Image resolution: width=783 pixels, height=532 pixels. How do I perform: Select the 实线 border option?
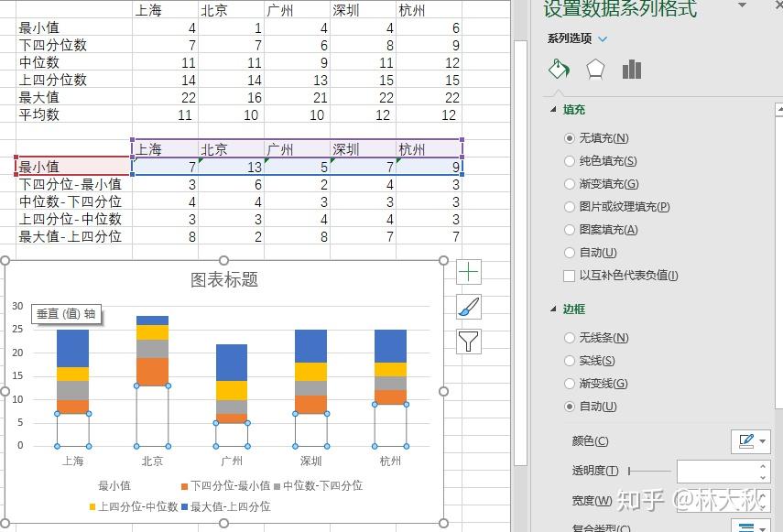570,360
